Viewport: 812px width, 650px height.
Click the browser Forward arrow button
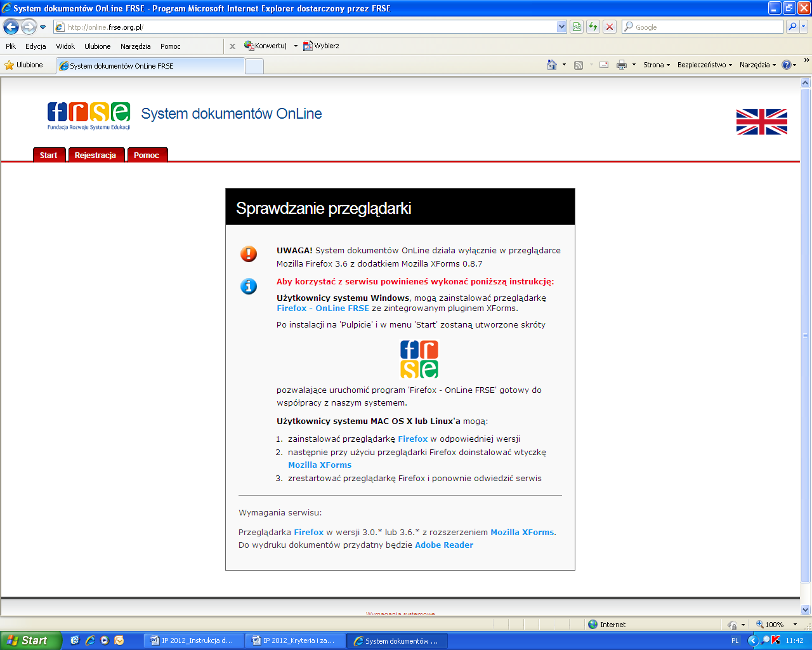click(x=29, y=27)
